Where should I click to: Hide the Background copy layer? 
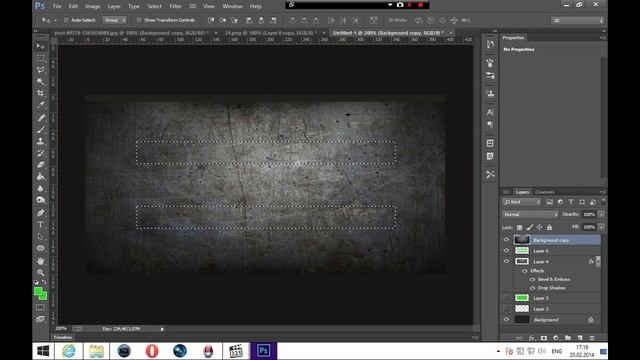(507, 240)
